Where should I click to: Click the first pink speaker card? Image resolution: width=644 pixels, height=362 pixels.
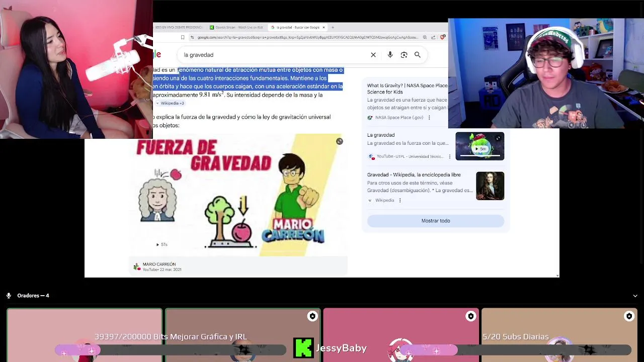(x=85, y=335)
